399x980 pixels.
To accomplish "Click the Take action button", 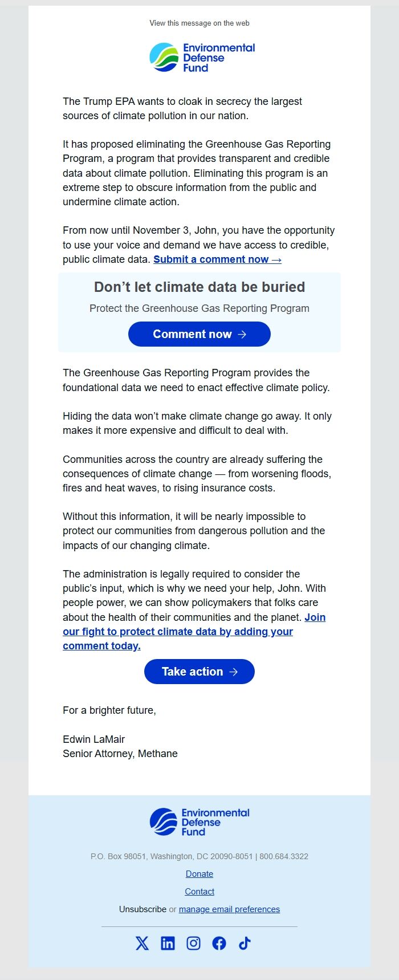I will tap(199, 671).
